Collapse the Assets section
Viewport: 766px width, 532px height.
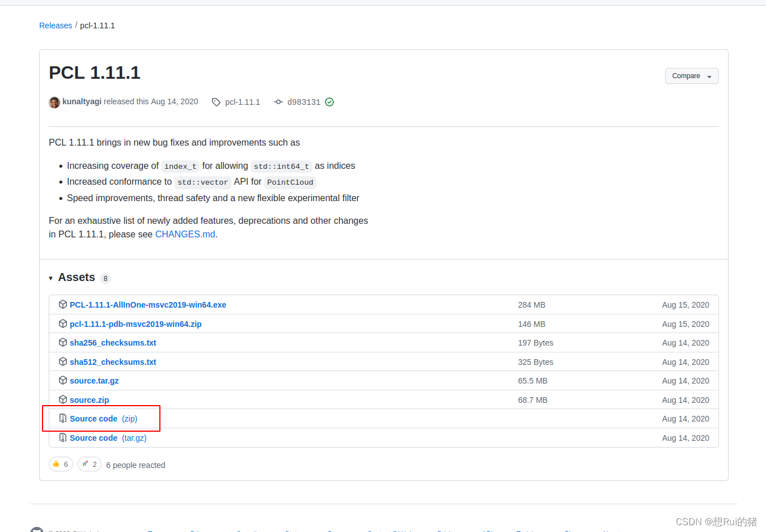tap(51, 278)
